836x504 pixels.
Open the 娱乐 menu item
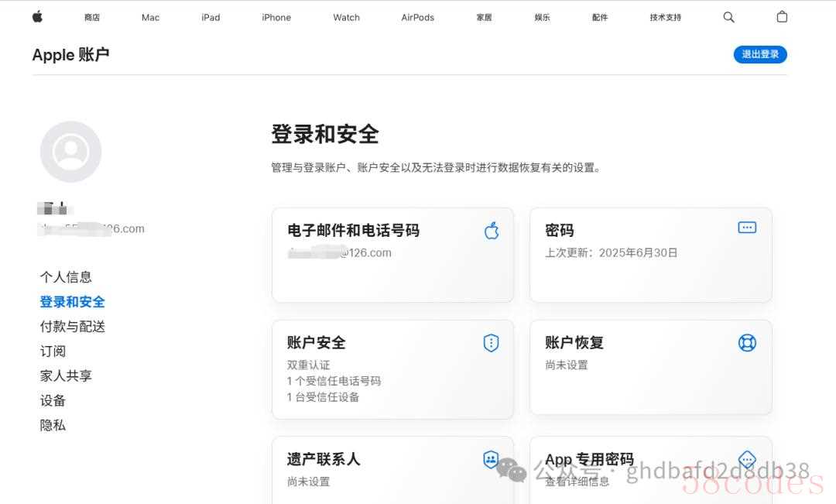click(x=542, y=18)
